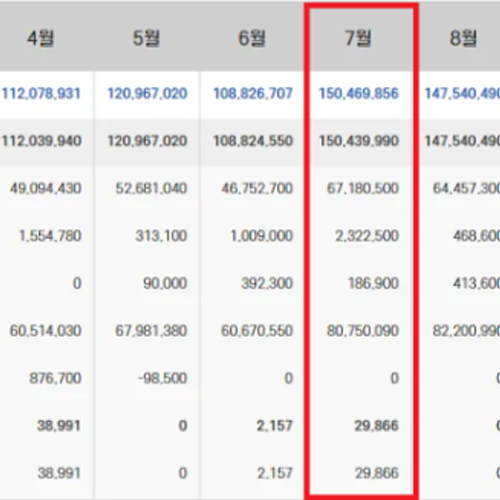
Task: Select the 2,322,500 cell
Action: 367,236
